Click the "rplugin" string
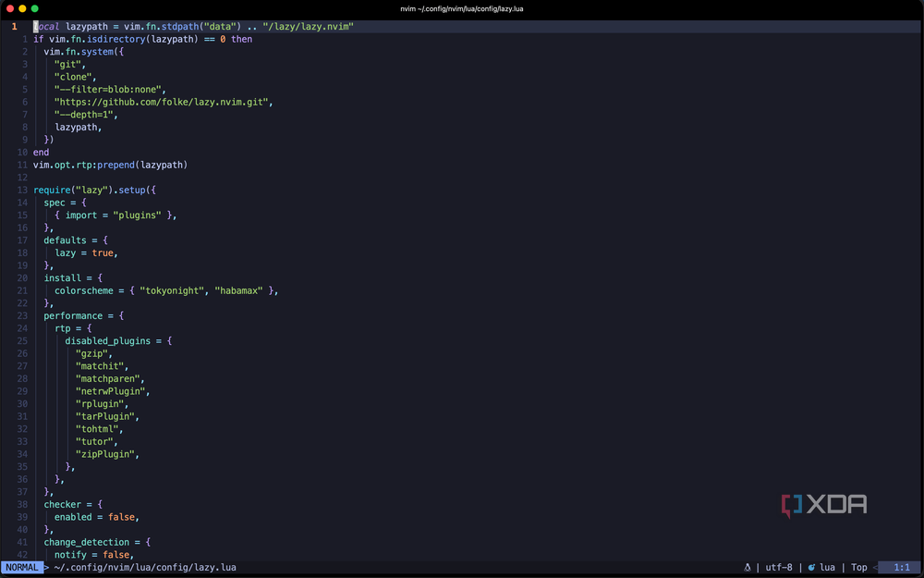The height and width of the screenshot is (578, 924). pyautogui.click(x=100, y=403)
